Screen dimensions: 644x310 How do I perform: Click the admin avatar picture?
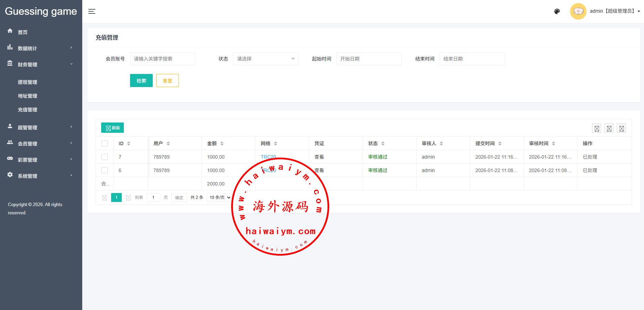pos(578,11)
